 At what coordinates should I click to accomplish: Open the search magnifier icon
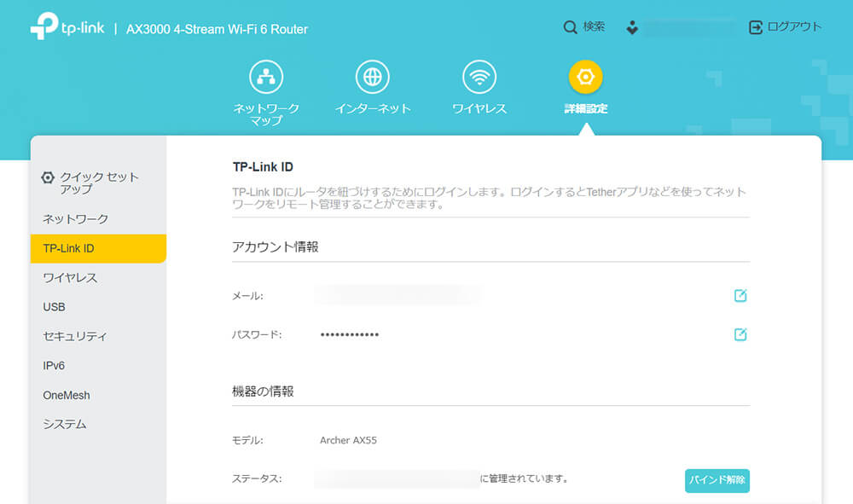[570, 27]
